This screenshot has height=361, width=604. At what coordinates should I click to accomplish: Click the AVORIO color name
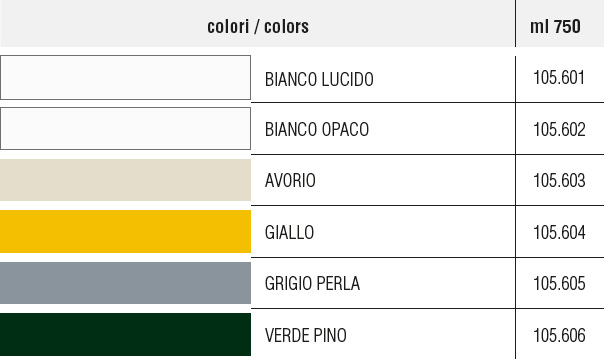click(290, 181)
